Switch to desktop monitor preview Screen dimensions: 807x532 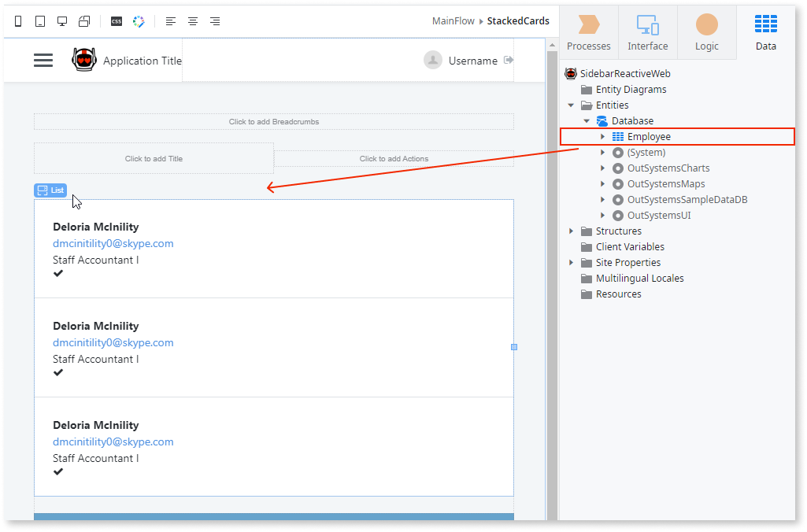(62, 21)
